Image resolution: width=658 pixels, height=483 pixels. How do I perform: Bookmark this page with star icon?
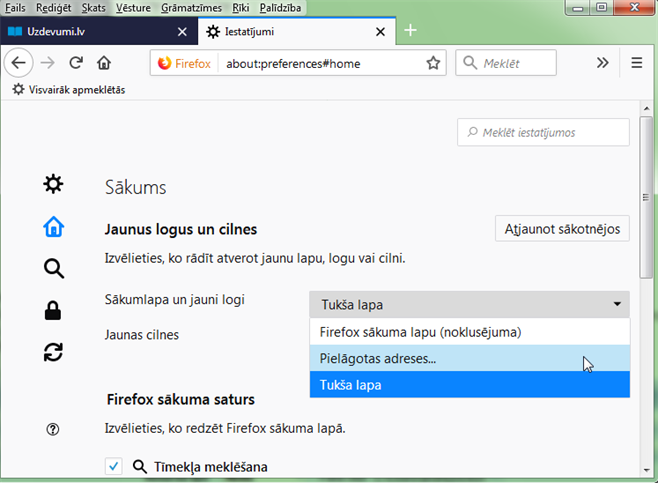433,63
